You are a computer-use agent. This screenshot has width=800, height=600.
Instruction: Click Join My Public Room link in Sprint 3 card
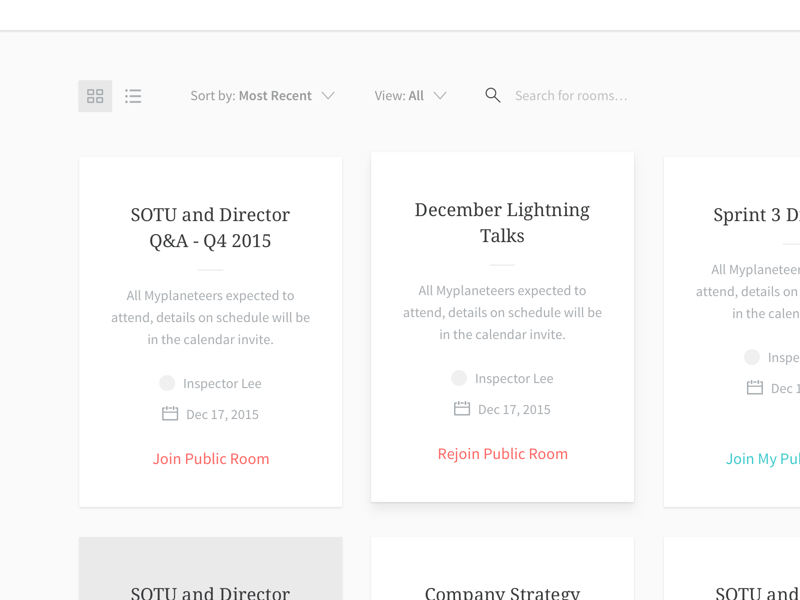[x=763, y=459]
